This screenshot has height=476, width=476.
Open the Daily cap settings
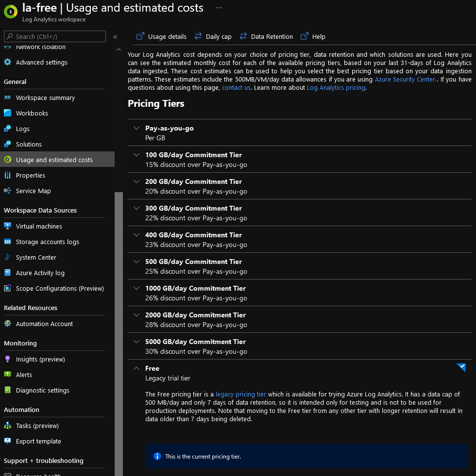pos(213,36)
